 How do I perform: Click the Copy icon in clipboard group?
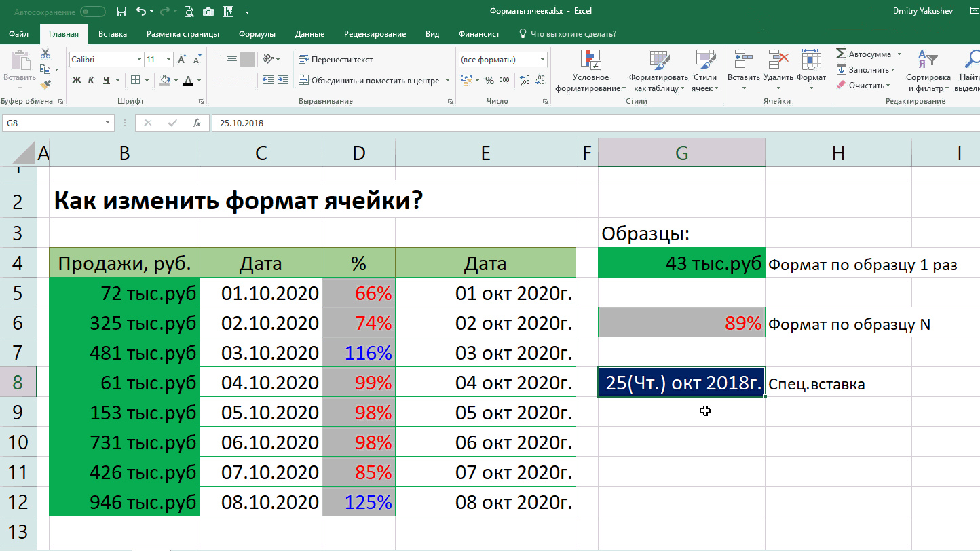tap(45, 69)
